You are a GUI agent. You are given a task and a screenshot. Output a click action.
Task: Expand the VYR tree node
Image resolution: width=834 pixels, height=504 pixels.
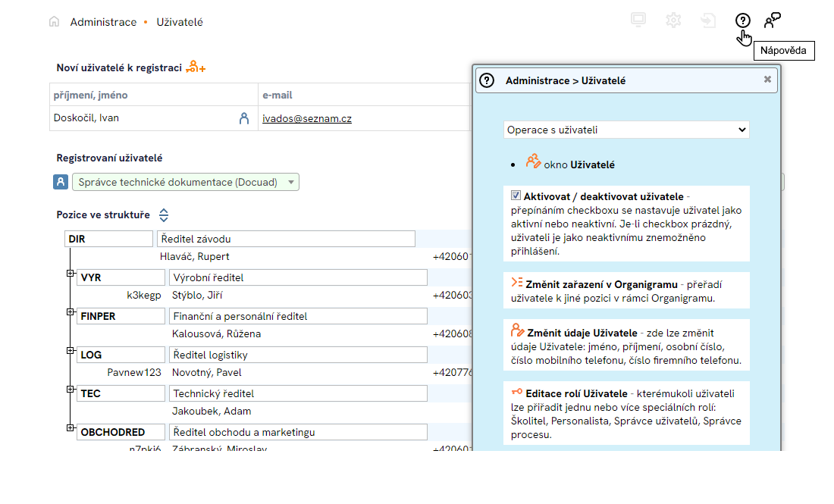(71, 273)
